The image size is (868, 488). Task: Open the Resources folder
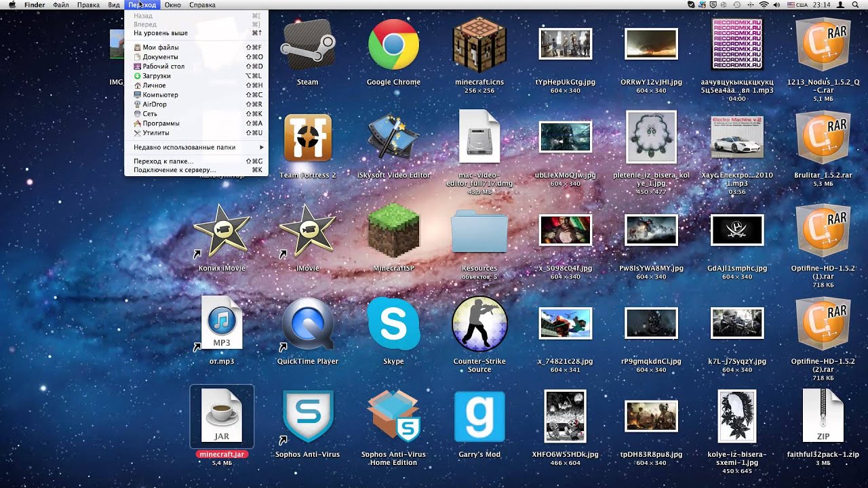(x=479, y=232)
